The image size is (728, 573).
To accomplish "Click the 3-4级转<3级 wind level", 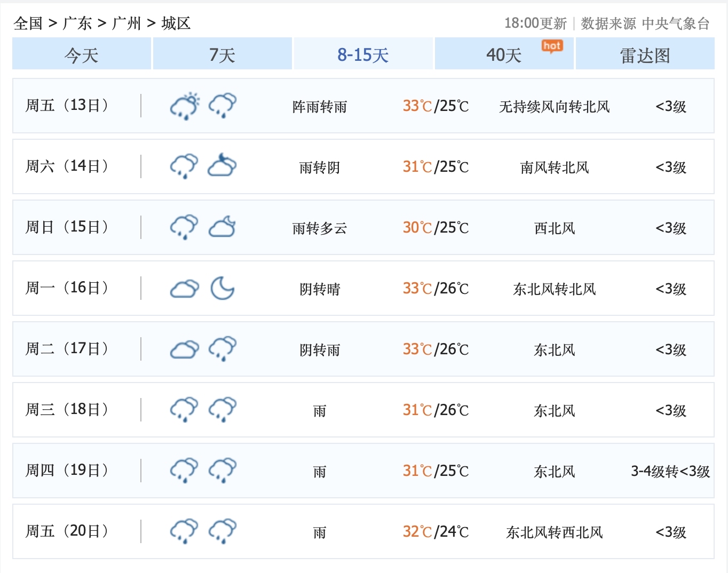I will coord(670,472).
